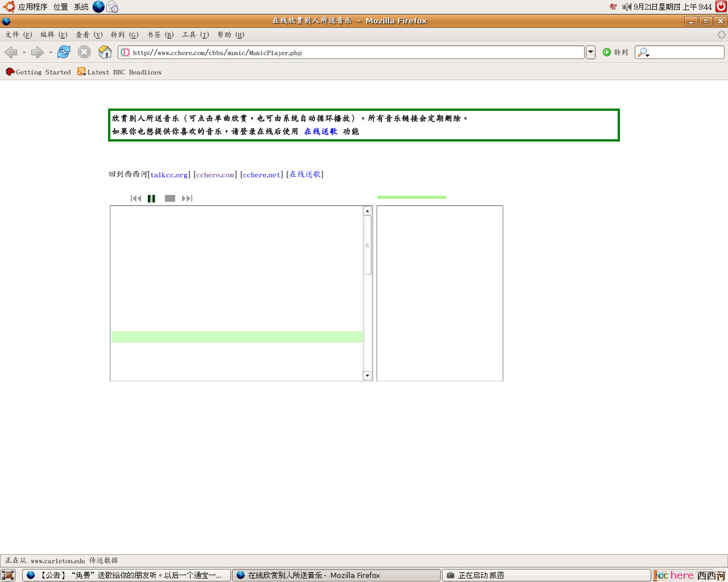Open the 书签 (B) menu
This screenshot has height=582, width=728.
point(160,35)
